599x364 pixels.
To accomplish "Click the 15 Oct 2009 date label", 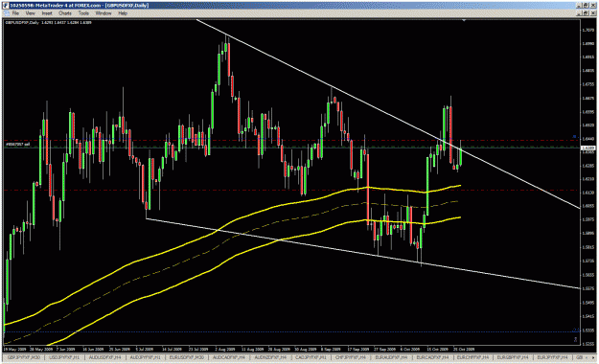I will point(437,350).
